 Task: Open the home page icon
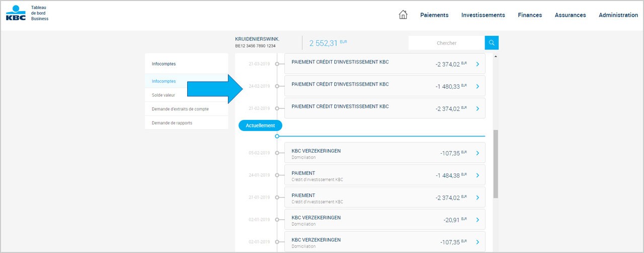pos(403,15)
